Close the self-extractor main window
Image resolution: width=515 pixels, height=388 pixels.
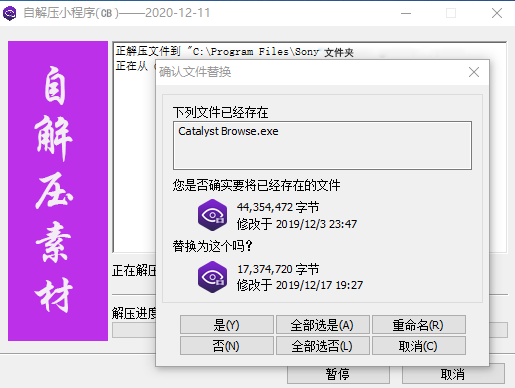497,13
